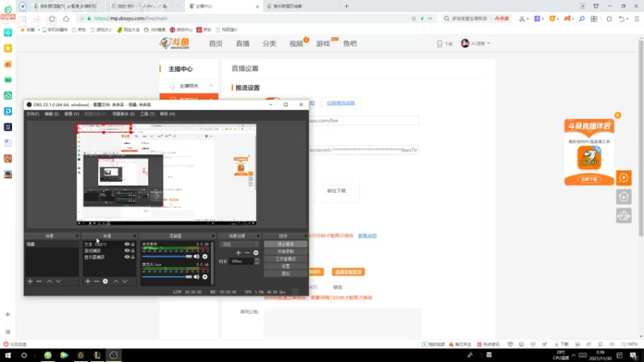The width and height of the screenshot is (644, 362).
Task: Open the OBS Tools menu
Action: [147, 113]
